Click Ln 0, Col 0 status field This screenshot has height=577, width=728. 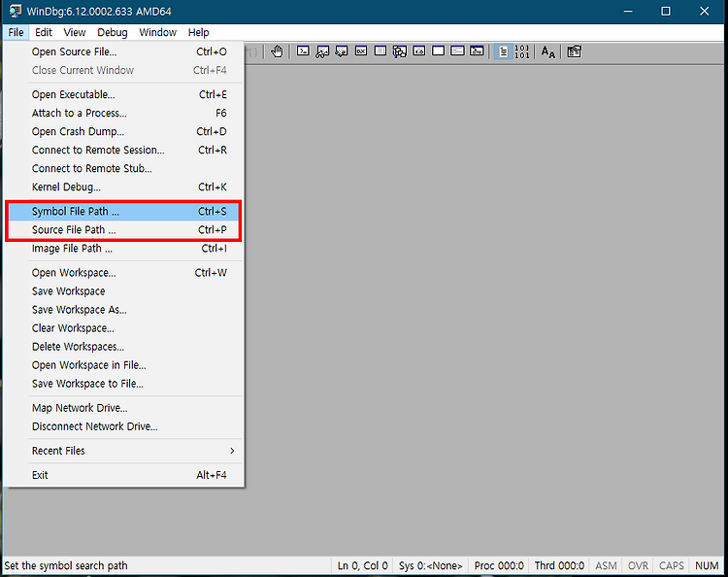362,565
